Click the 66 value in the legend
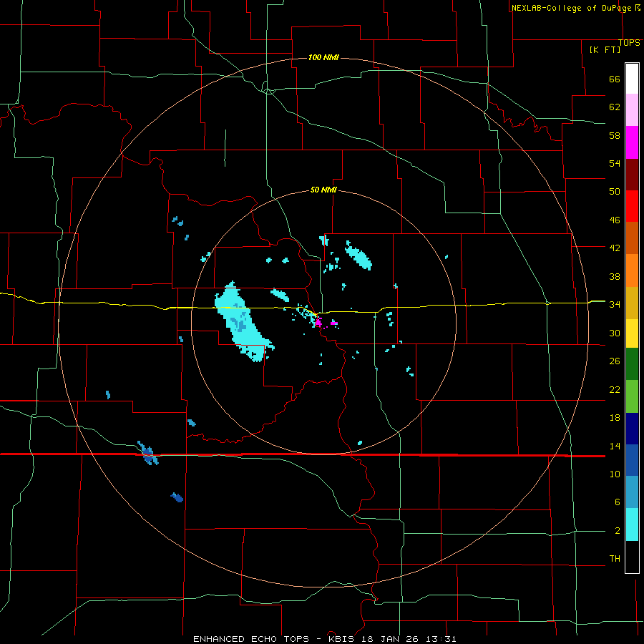Viewport: 644px width, 644px height. pos(615,79)
